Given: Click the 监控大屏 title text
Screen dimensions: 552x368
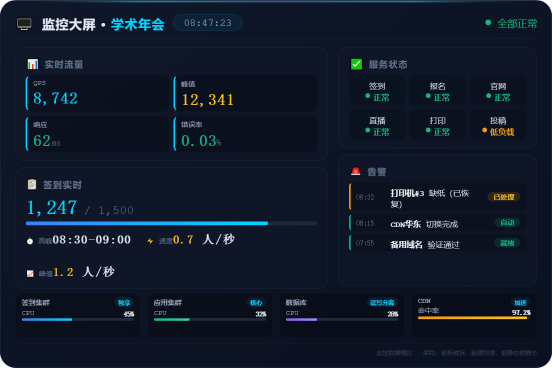Looking at the screenshot, I should [x=69, y=24].
